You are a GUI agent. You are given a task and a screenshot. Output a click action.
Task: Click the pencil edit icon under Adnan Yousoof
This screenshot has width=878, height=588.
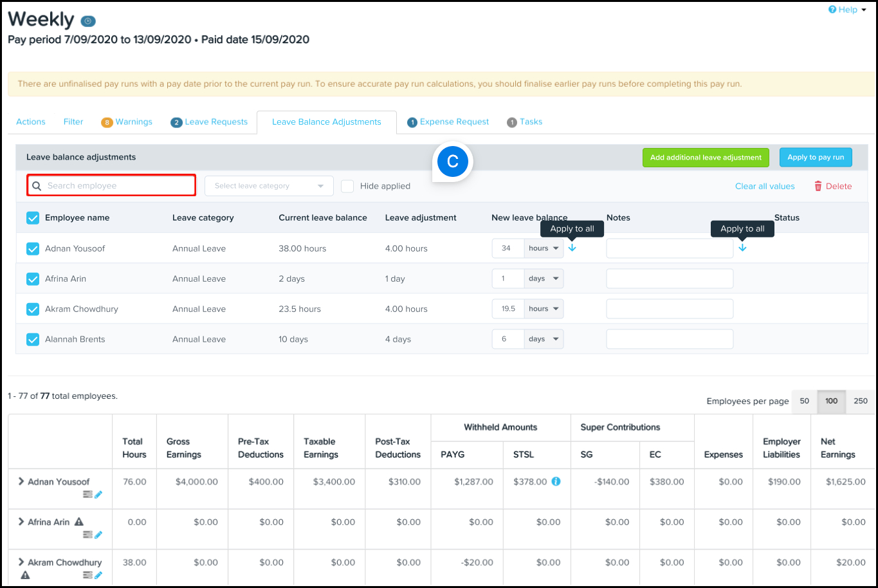pos(98,495)
